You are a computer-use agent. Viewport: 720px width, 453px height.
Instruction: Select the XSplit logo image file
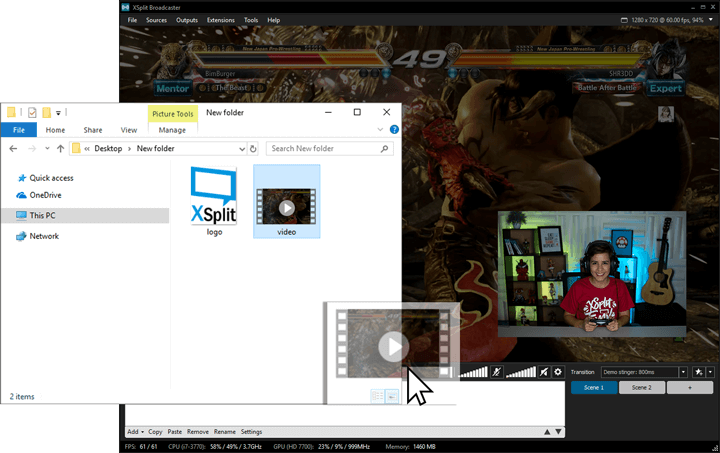click(x=214, y=201)
